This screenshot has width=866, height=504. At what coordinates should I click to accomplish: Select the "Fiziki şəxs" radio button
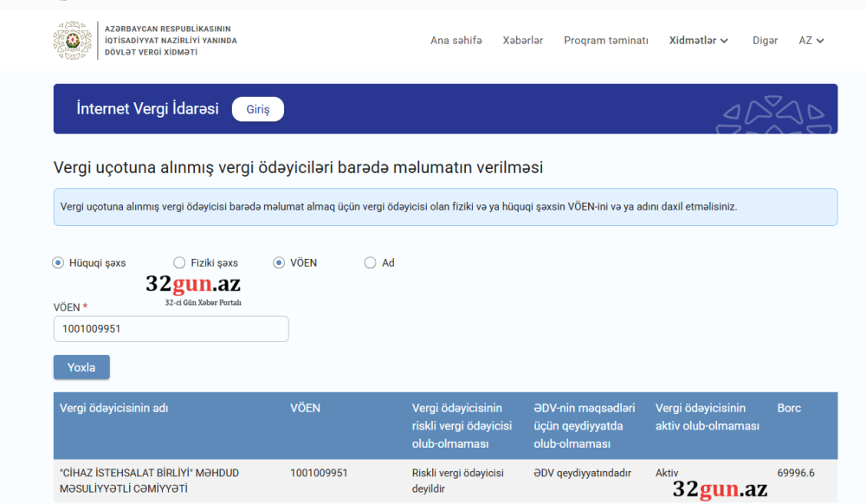pos(179,262)
